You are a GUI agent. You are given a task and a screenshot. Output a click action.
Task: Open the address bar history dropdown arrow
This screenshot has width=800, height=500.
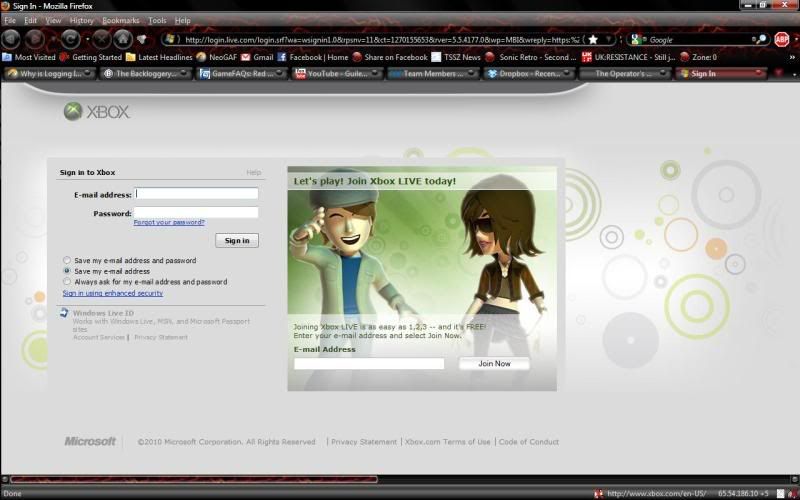click(608, 39)
